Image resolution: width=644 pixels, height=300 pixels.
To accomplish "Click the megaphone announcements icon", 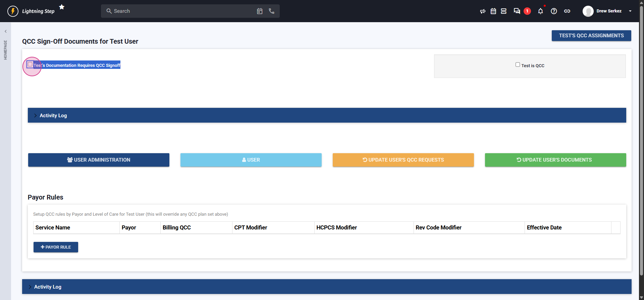I will tap(483, 11).
